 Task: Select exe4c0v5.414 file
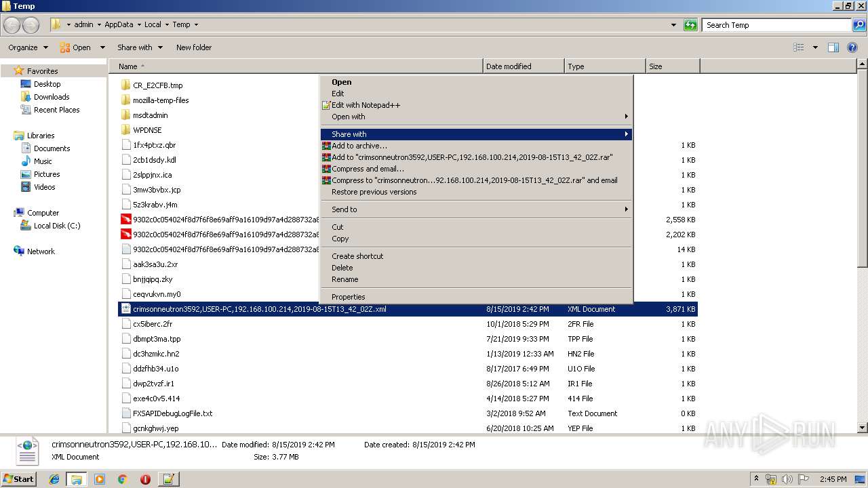[x=408, y=399]
